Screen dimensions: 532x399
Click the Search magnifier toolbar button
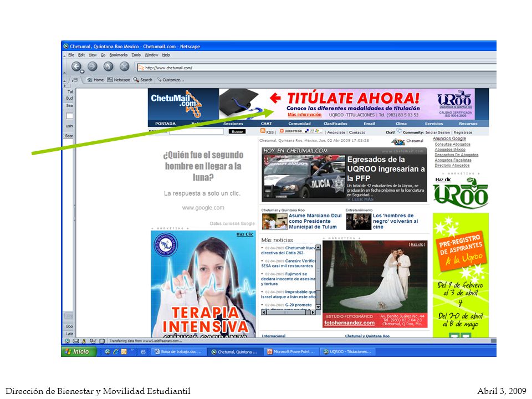pos(143,80)
